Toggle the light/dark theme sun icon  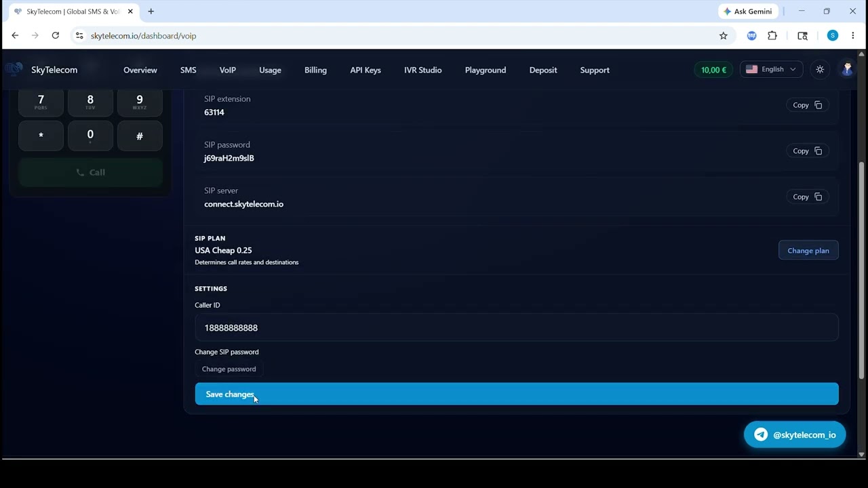[x=820, y=69]
